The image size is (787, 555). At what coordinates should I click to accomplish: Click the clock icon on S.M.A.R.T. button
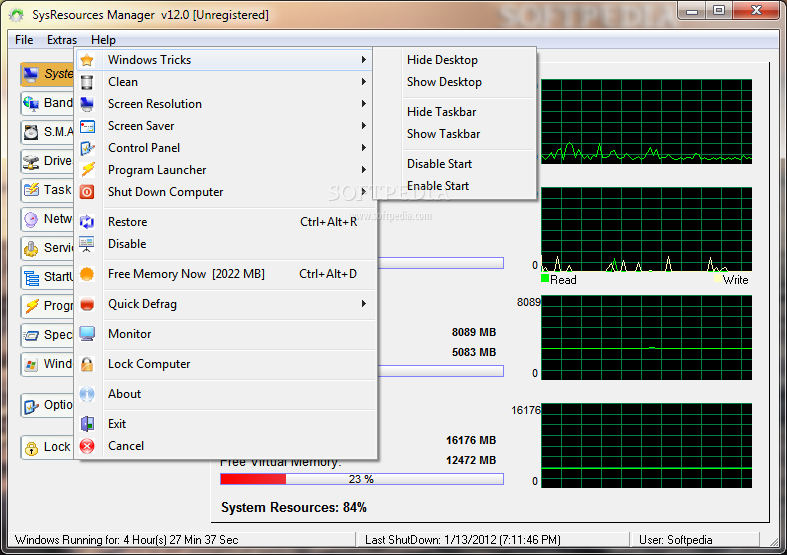31,132
